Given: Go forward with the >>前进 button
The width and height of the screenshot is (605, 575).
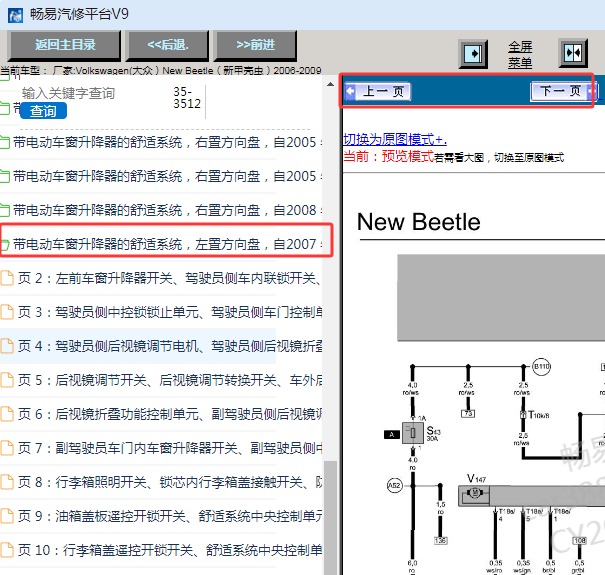Looking at the screenshot, I should coord(255,46).
